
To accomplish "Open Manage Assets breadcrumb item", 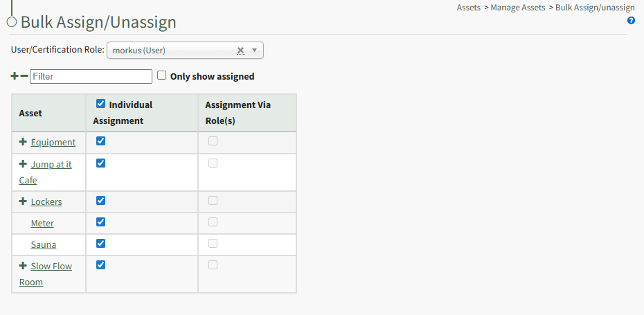I will pyautogui.click(x=518, y=8).
